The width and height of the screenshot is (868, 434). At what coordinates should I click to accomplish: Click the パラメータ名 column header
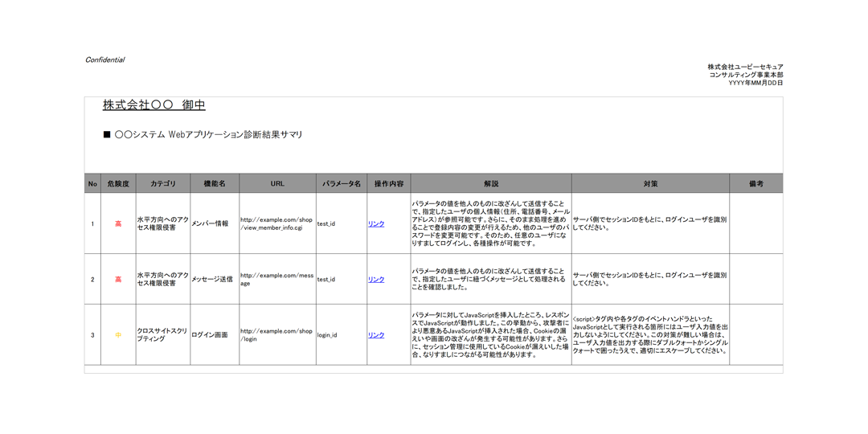(x=342, y=184)
